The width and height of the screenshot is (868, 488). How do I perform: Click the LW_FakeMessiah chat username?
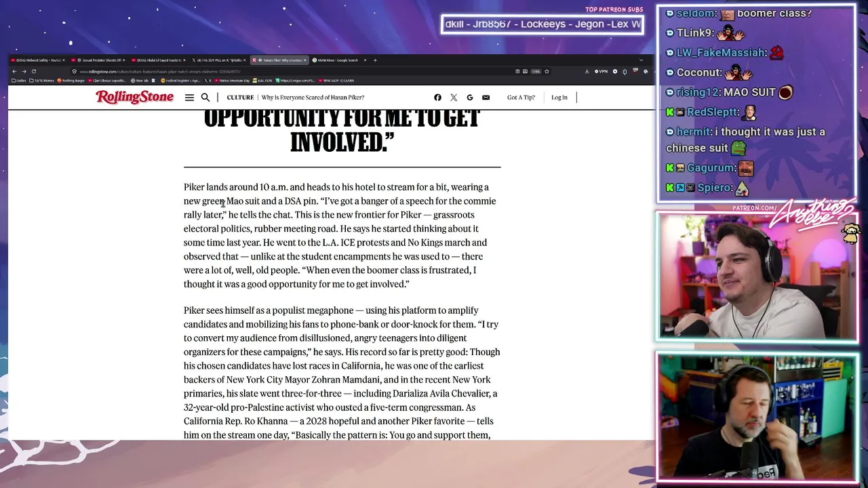coord(722,53)
